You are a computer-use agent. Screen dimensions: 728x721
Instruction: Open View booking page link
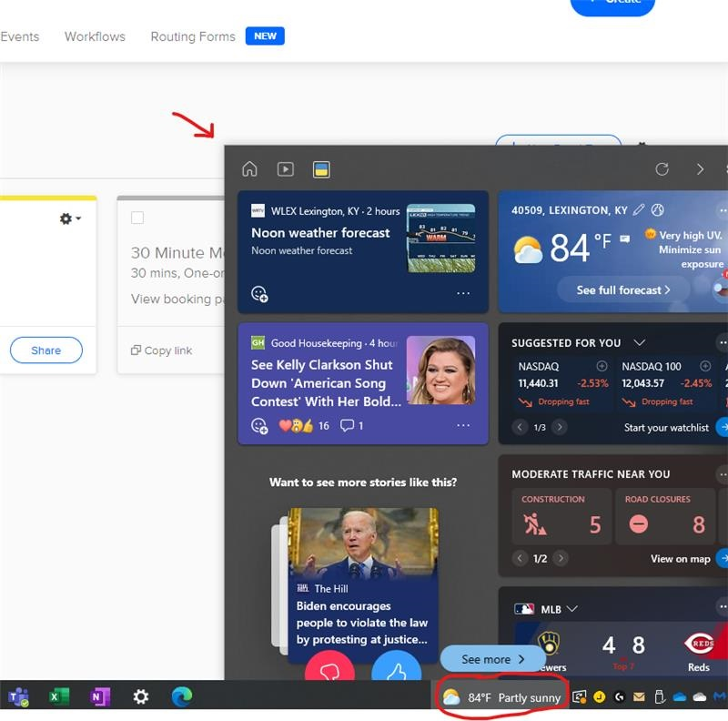pos(177,299)
